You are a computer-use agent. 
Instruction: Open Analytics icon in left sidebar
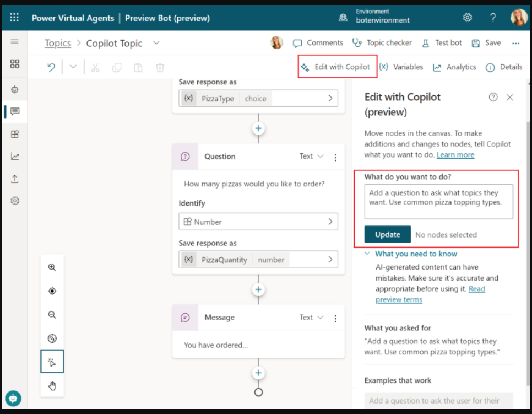[x=14, y=157]
